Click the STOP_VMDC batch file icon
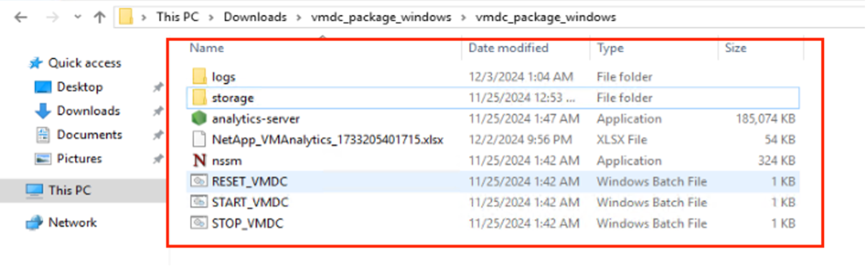The width and height of the screenshot is (868, 268). 199,223
